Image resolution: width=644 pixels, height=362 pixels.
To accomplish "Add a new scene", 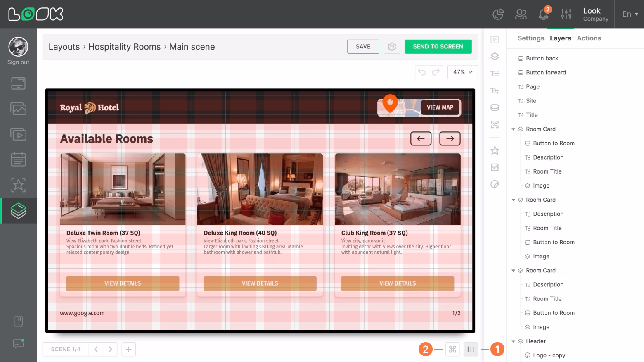I will point(128,349).
